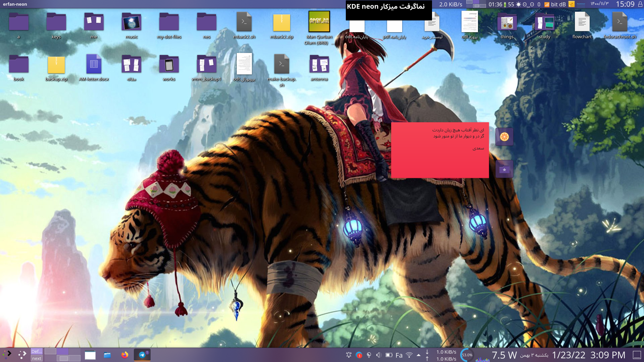The height and width of the screenshot is (362, 644).
Task: Click the volume speaker tray icon
Action: [x=379, y=355]
